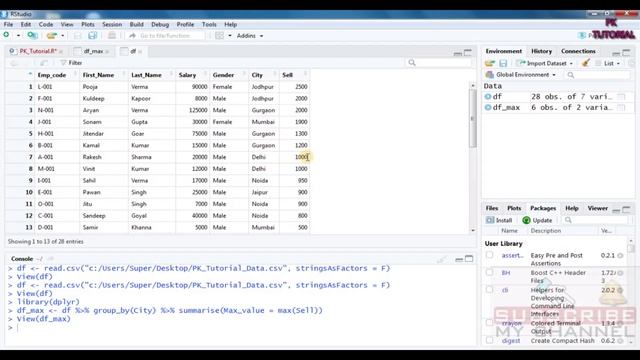Viewport: 640px width, 360px height.
Task: Click the Filter button in data viewer
Action: [71, 63]
